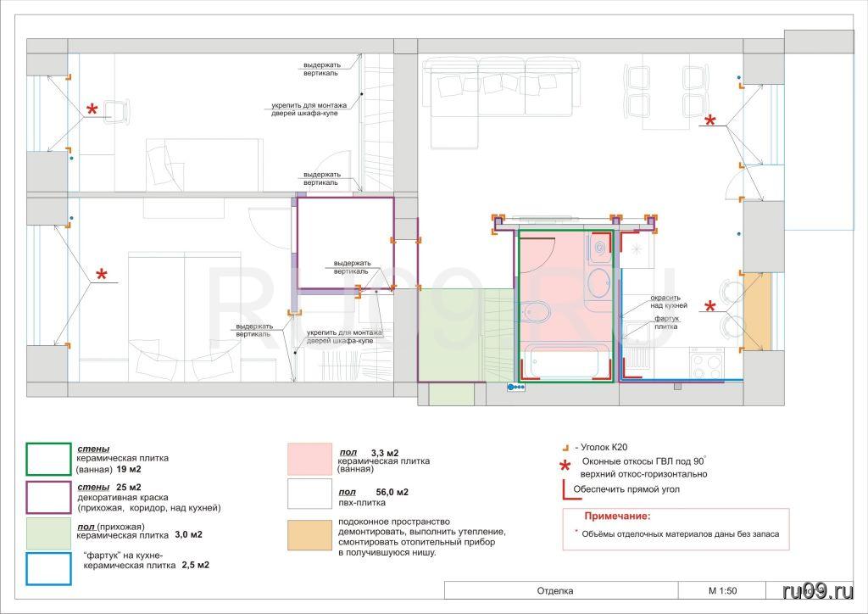Select the desk chair in the top-left room
The height and width of the screenshot is (614, 868).
[118, 111]
